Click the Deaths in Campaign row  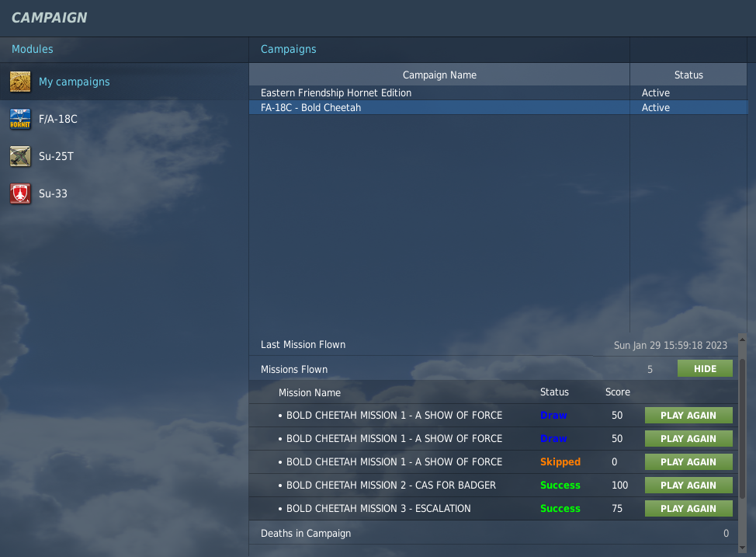coord(494,534)
